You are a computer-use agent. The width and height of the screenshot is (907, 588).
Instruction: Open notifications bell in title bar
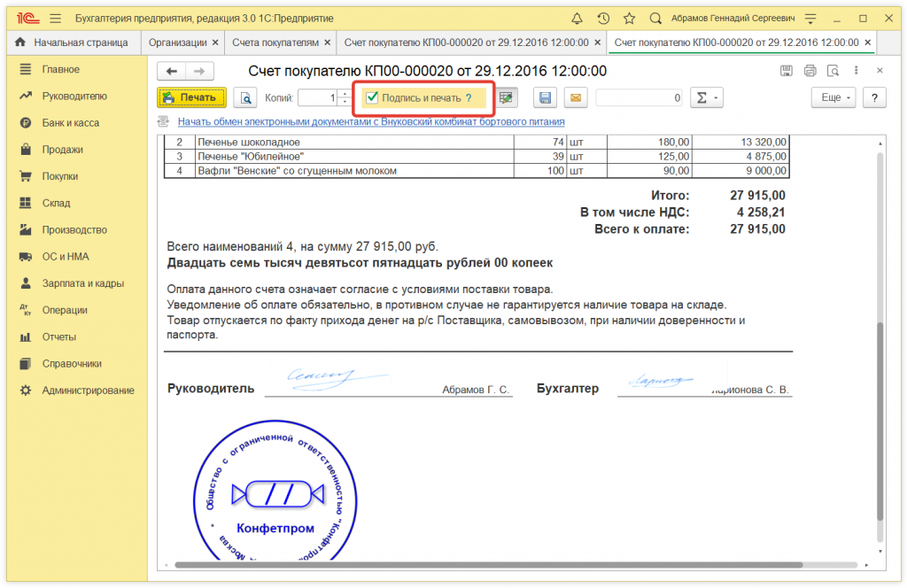578,18
